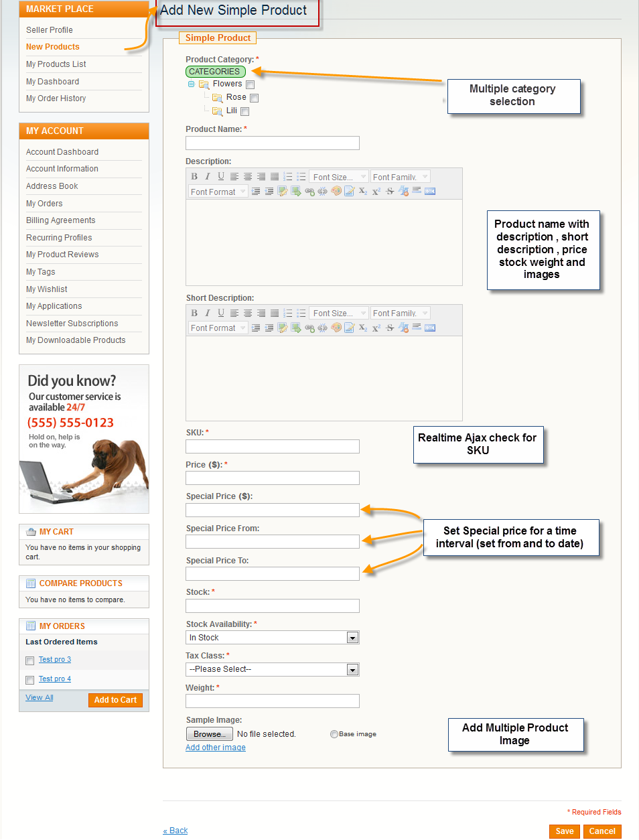Image resolution: width=639 pixels, height=840 pixels.
Task: Open the Tax Class dropdown
Action: [273, 669]
